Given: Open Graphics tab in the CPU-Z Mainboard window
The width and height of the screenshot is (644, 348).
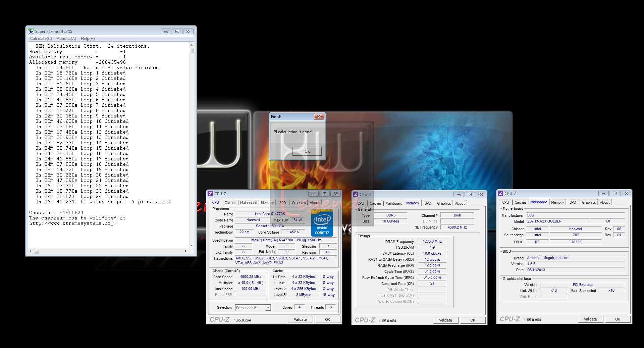Looking at the screenshot, I should pyautogui.click(x=589, y=202).
